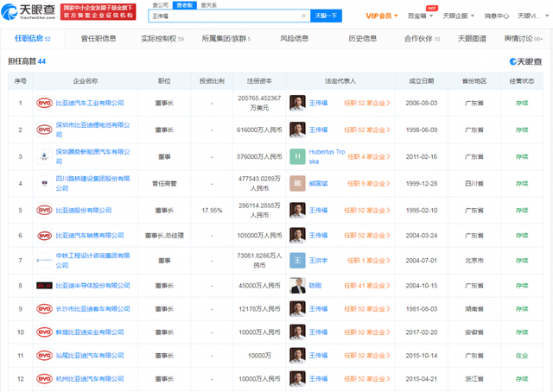Click the blue 王 avatar for 王洪宇
Viewport: 553px width, 392px height.
click(x=297, y=261)
